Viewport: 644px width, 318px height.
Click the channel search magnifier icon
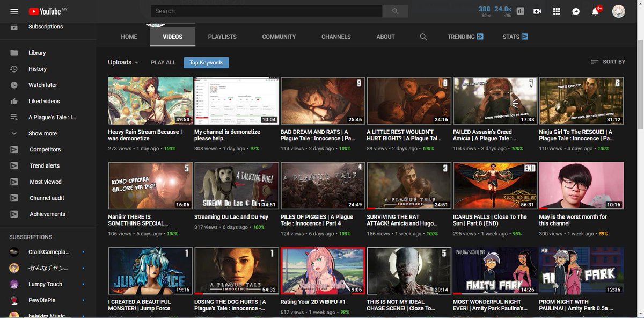pos(423,37)
